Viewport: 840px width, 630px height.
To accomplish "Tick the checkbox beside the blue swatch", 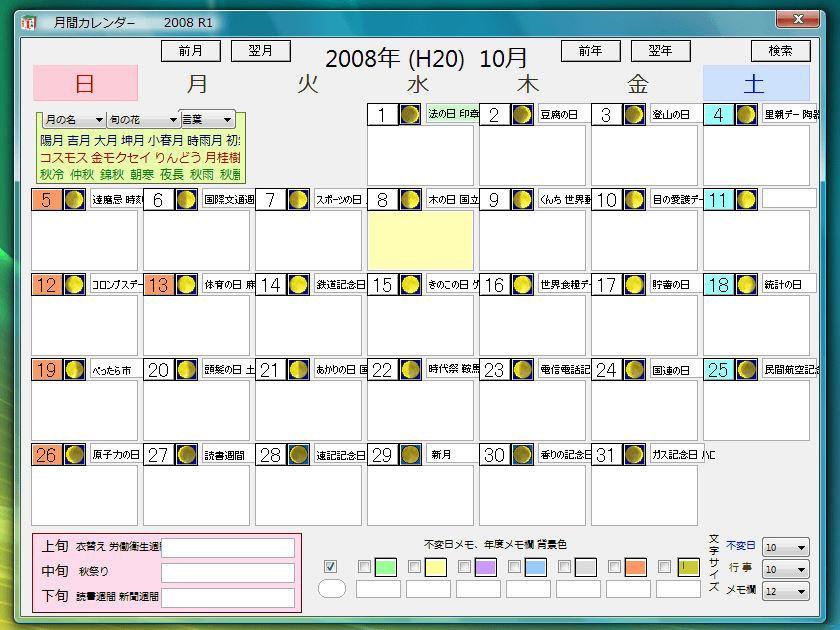I will (x=514, y=566).
